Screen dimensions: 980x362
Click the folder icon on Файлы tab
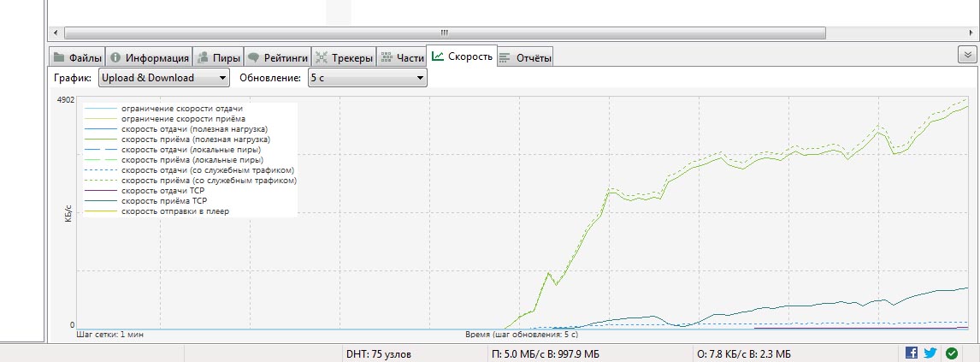click(x=59, y=57)
